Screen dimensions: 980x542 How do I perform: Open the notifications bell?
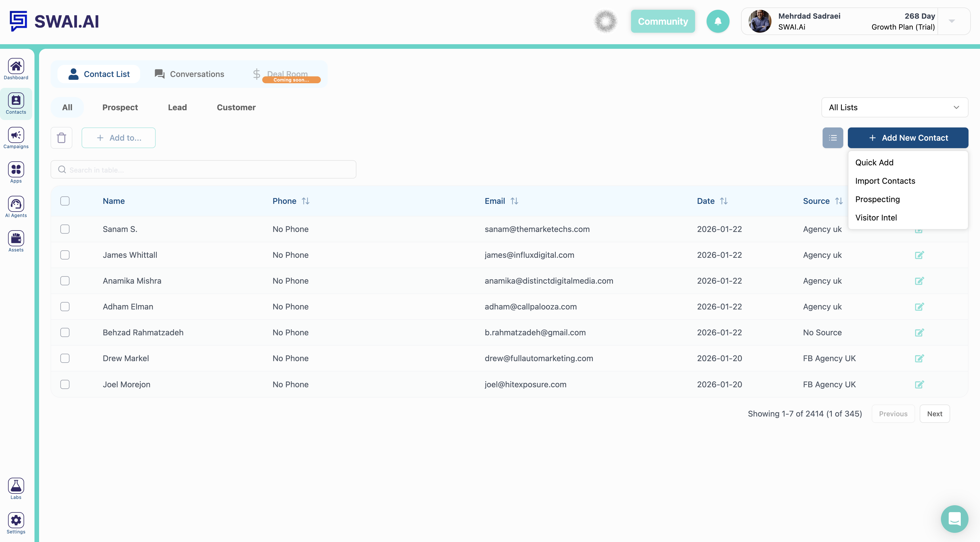(718, 21)
